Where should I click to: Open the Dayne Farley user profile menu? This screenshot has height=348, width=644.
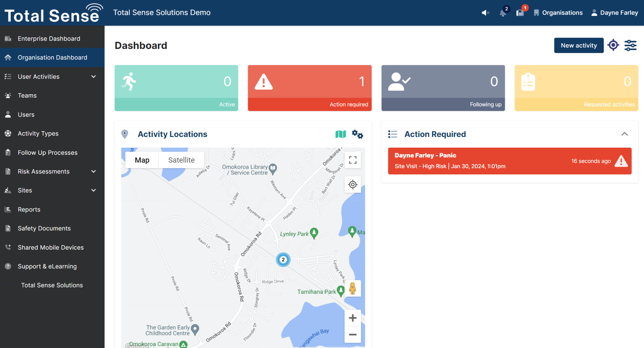click(613, 13)
